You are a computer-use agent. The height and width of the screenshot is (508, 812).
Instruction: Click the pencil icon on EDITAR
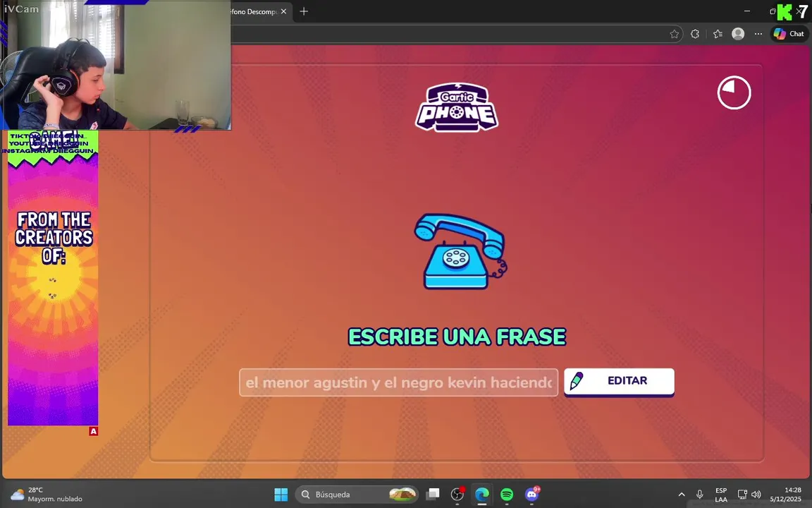coord(577,381)
